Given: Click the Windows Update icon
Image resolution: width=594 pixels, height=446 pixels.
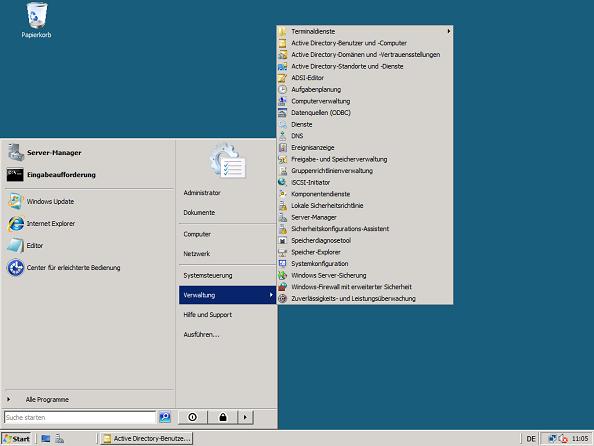Looking at the screenshot, I should tap(16, 202).
